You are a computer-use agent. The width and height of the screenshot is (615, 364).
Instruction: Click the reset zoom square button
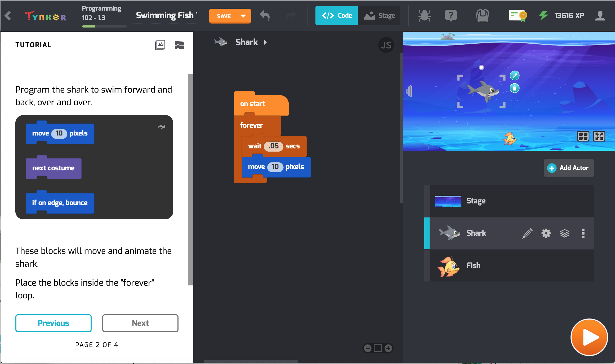(378, 348)
